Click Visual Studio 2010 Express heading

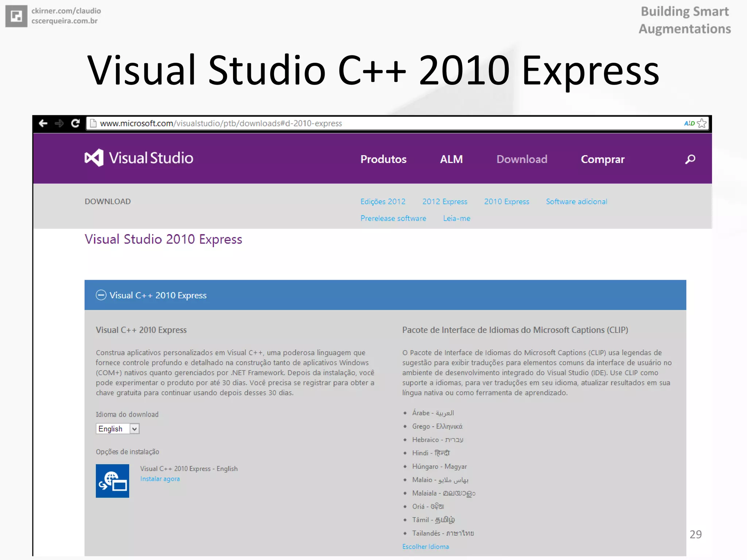[x=163, y=240]
